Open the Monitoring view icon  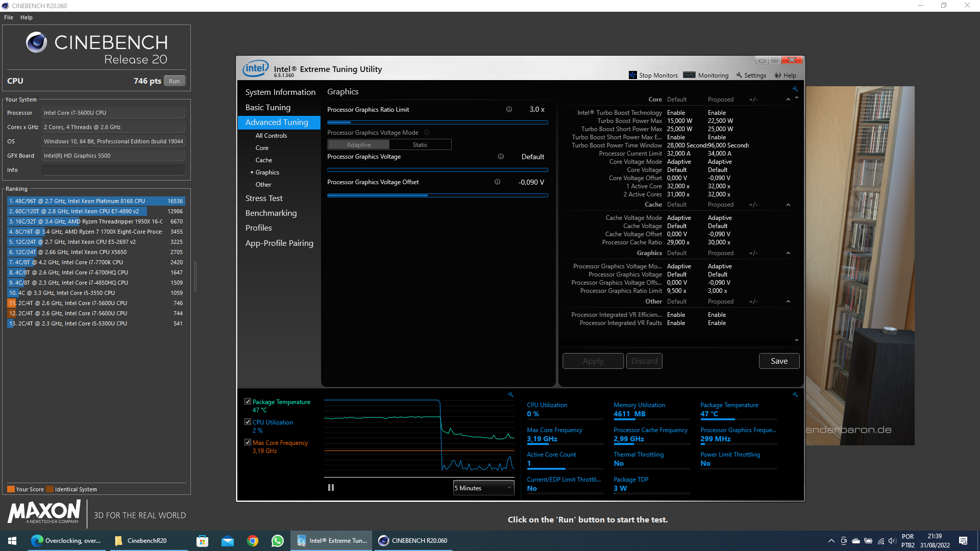[689, 75]
